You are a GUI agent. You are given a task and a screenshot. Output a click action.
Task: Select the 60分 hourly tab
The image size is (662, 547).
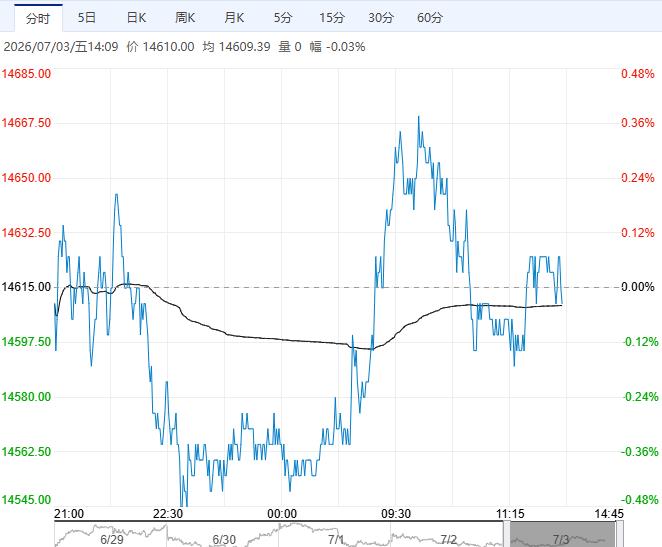click(x=430, y=18)
